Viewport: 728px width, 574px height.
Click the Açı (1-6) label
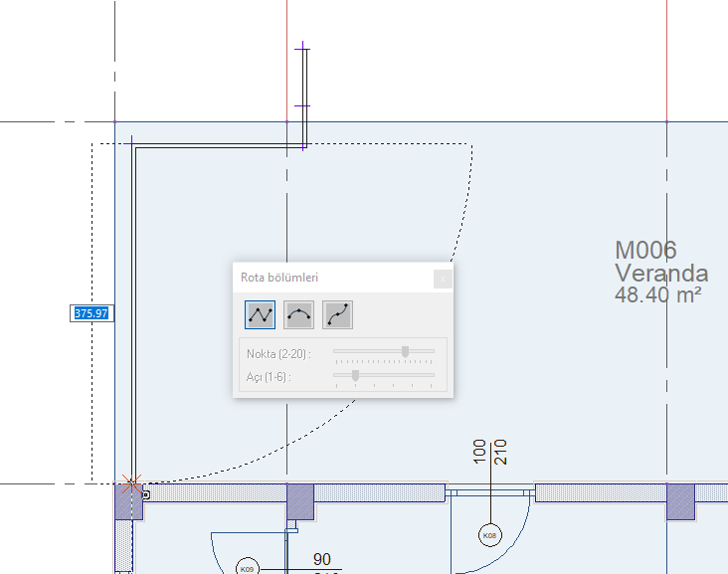pyautogui.click(x=269, y=377)
